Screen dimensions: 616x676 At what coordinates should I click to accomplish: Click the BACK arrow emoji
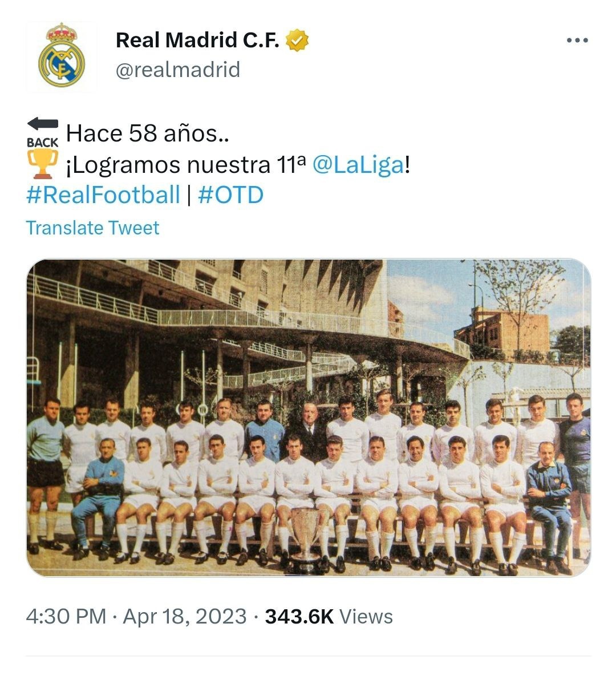point(42,132)
